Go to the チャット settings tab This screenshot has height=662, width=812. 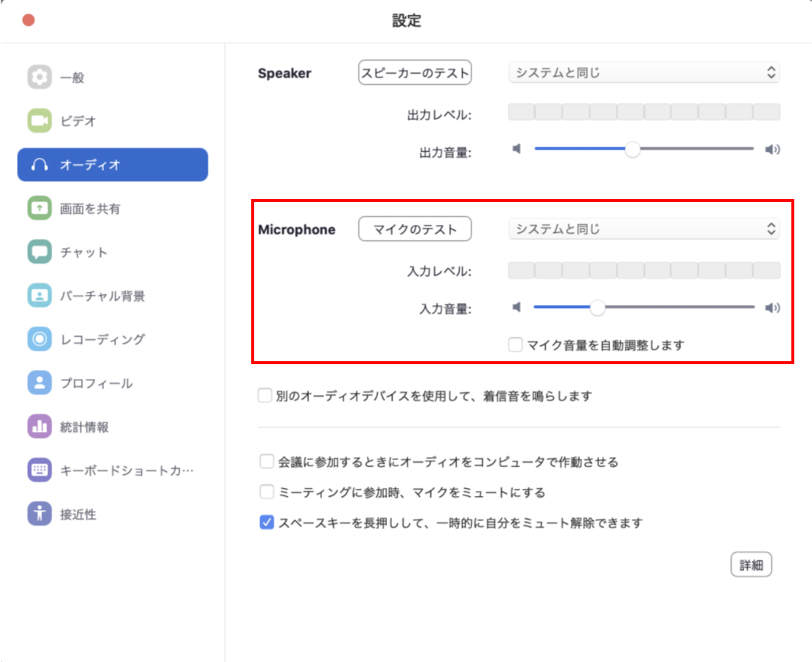[x=113, y=251]
